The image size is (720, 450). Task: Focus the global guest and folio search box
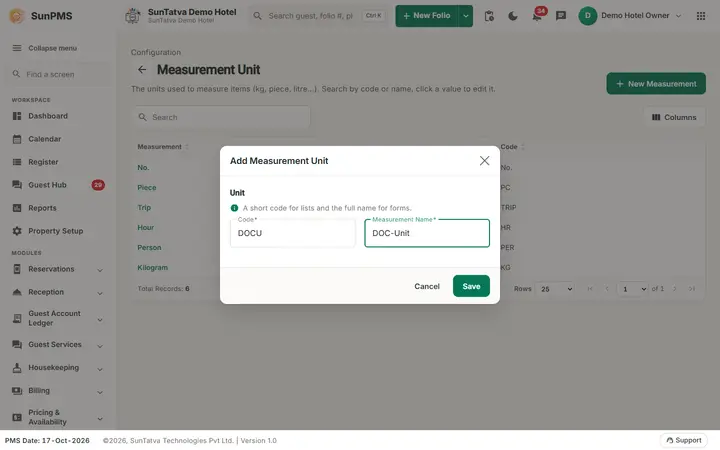coord(318,16)
